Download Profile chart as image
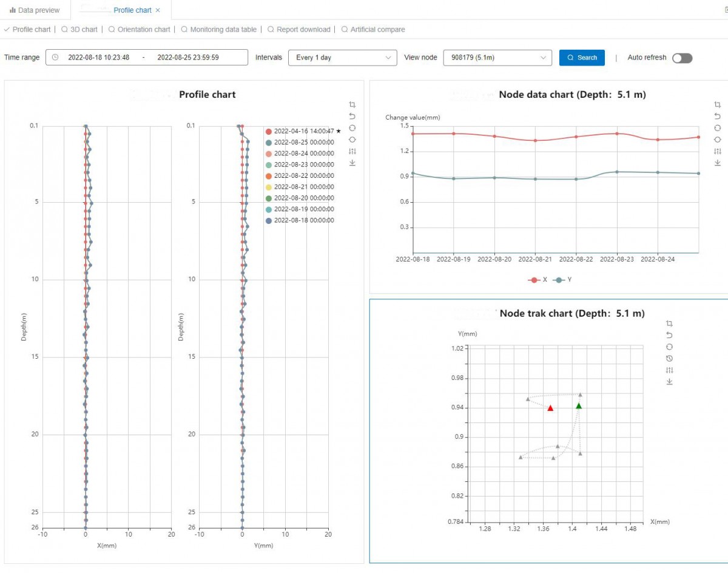 pyautogui.click(x=352, y=163)
